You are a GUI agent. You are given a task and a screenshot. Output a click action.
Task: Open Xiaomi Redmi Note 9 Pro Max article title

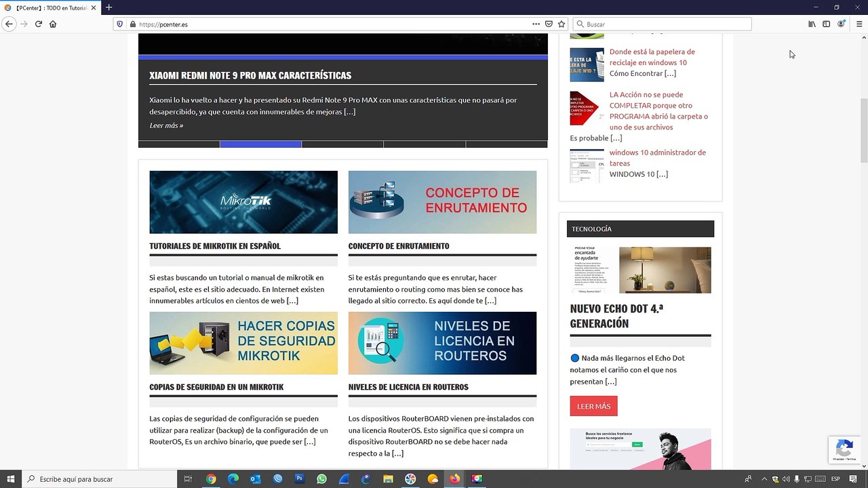click(x=250, y=75)
